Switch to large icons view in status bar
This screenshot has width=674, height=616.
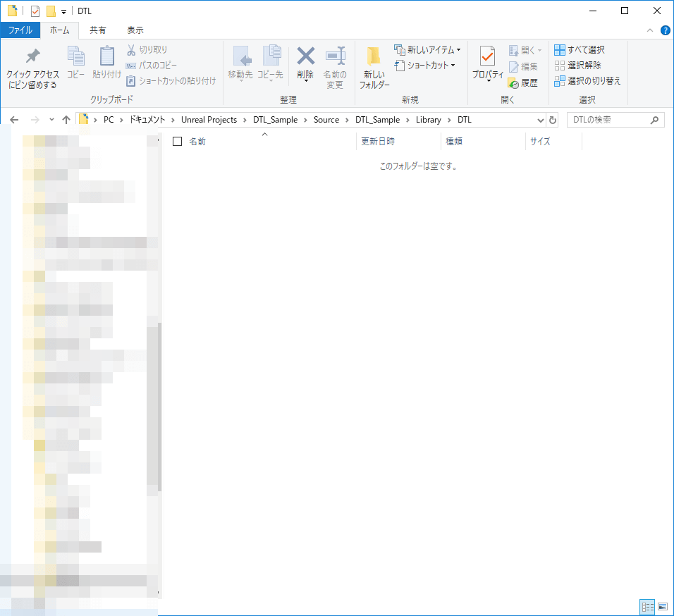pyautogui.click(x=663, y=607)
